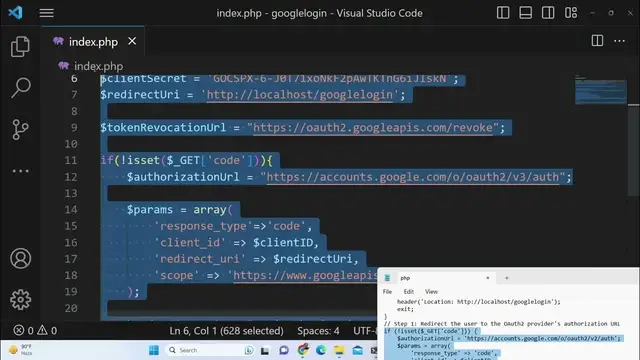Image resolution: width=640 pixels, height=360 pixels.
Task: Open View menu in Notepad window
Action: coord(431,291)
